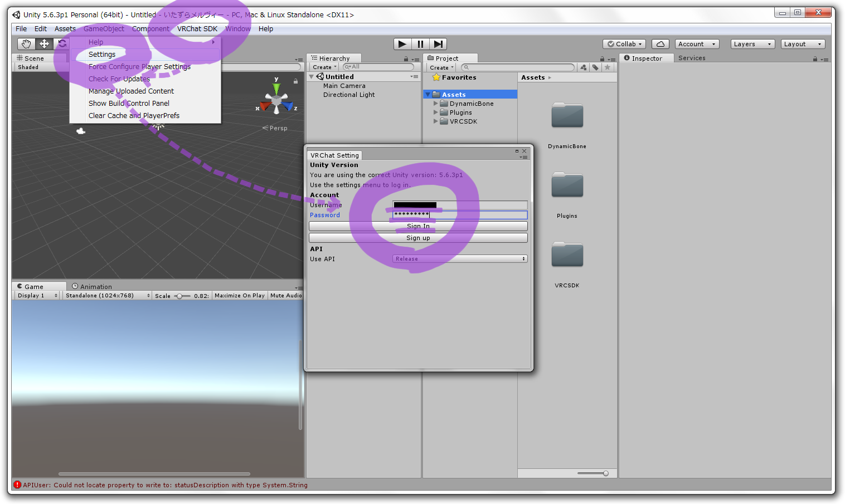Screen dimensions: 845x504
Task: Select the VRCSDK folder thumbnail
Action: click(x=567, y=254)
